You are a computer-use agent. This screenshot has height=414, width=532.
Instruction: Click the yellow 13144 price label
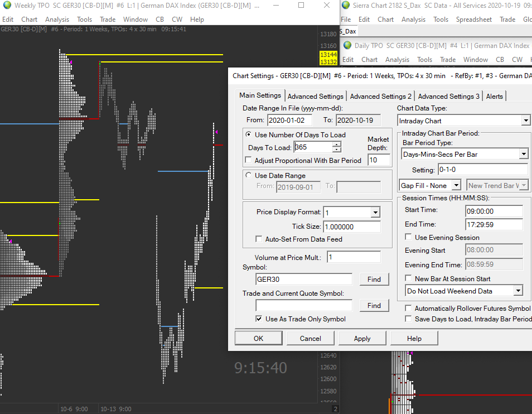click(328, 55)
